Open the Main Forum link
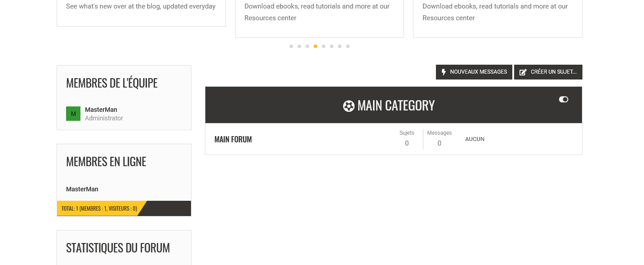The width and height of the screenshot is (644, 265). pyautogui.click(x=233, y=139)
